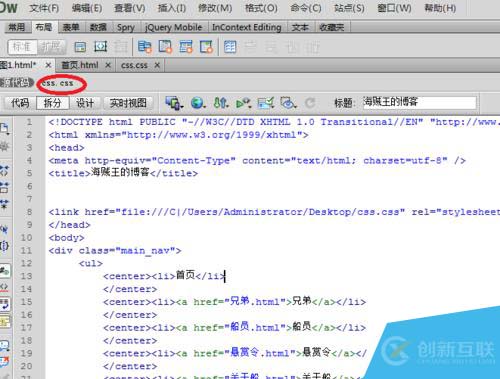Switch to 设计 (Design) view

(x=85, y=103)
